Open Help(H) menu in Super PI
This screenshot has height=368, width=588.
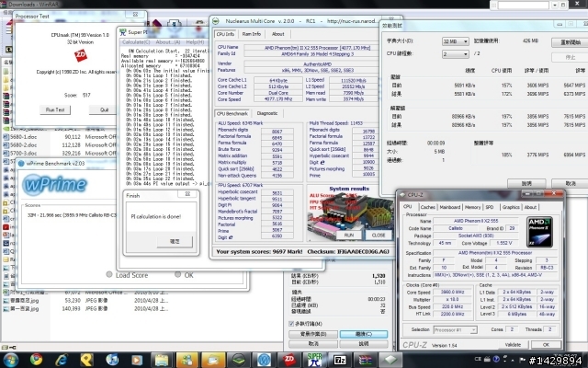tap(195, 42)
